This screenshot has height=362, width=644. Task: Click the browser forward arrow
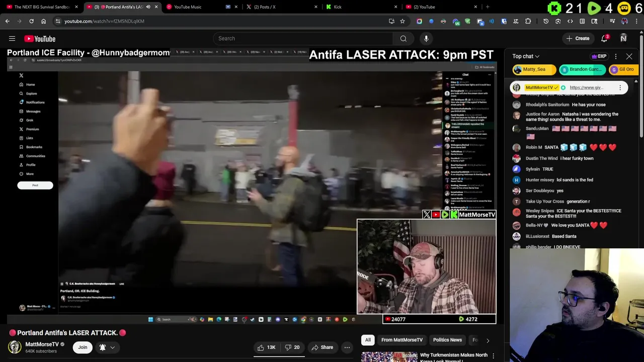tap(20, 21)
